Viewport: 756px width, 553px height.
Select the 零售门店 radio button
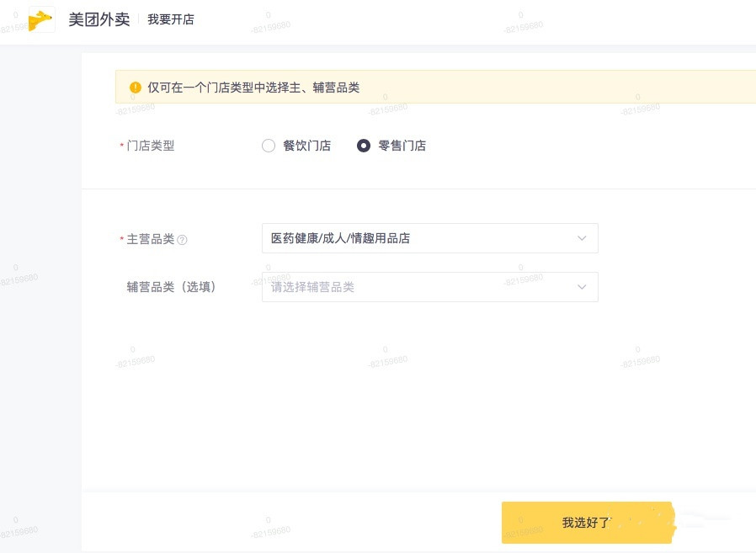click(364, 146)
